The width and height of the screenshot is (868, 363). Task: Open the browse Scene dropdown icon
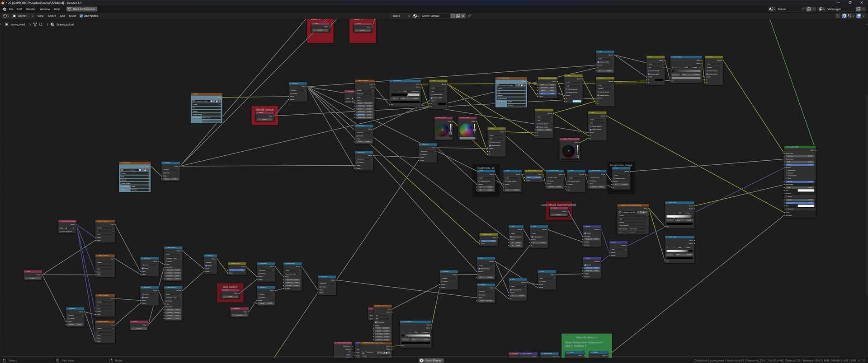pos(772,9)
